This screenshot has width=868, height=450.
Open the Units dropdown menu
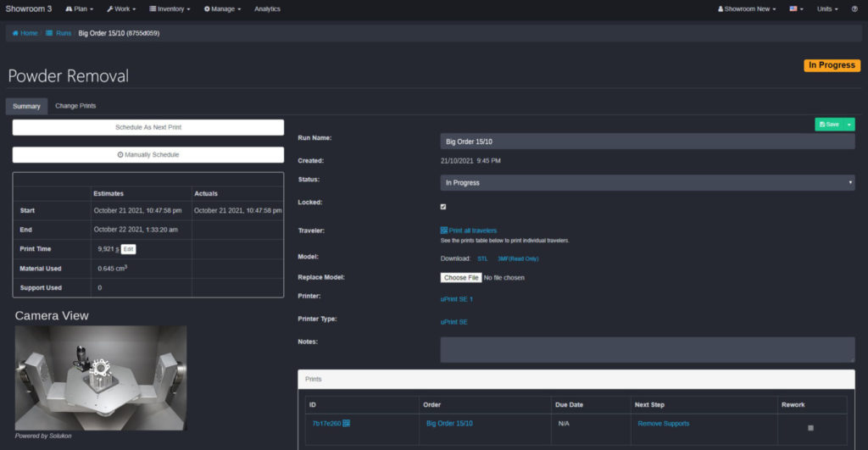pyautogui.click(x=826, y=9)
